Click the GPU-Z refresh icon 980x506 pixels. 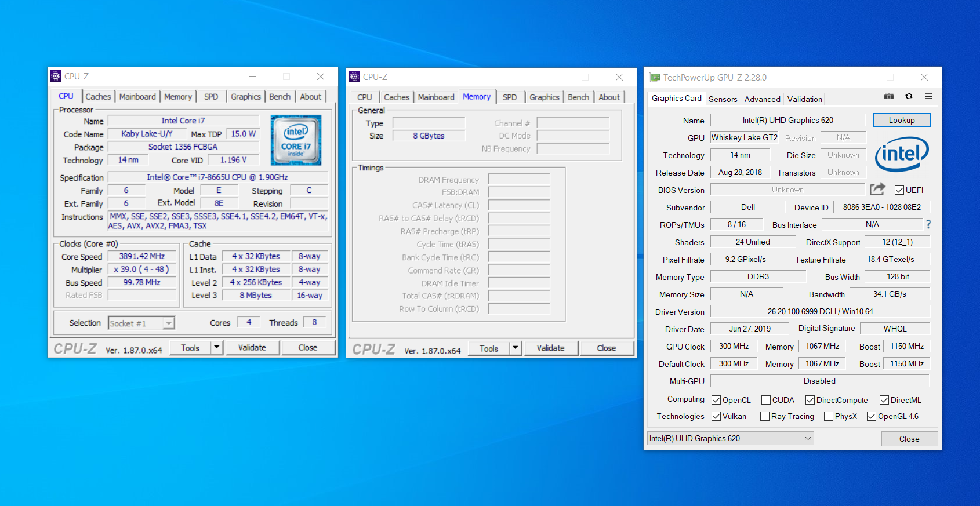click(x=909, y=96)
